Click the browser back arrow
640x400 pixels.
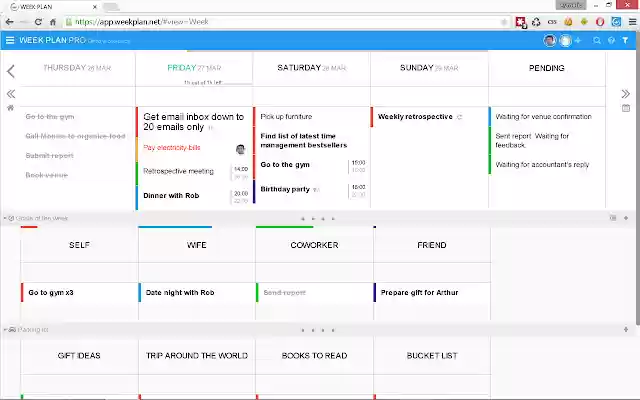(9, 22)
